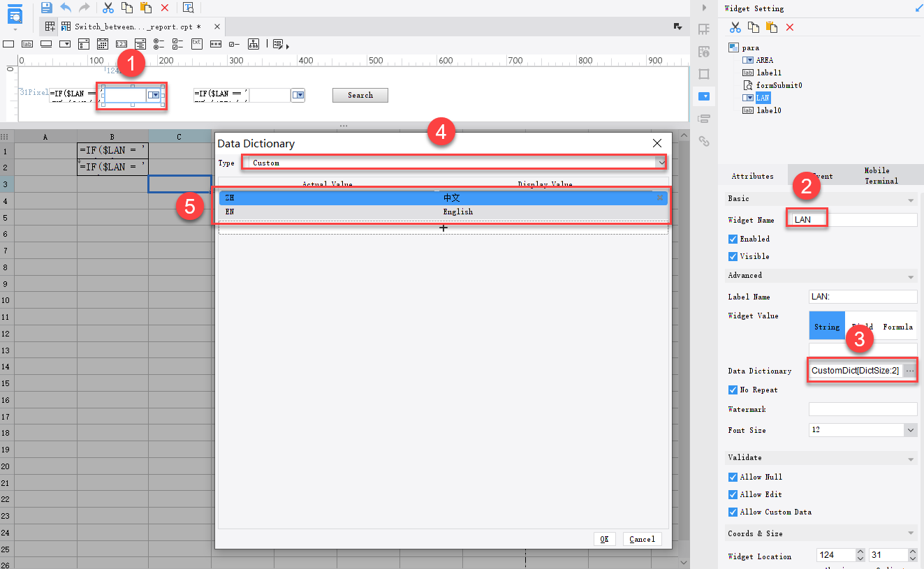
Task: Select the Password widget tool
Action: point(216,44)
